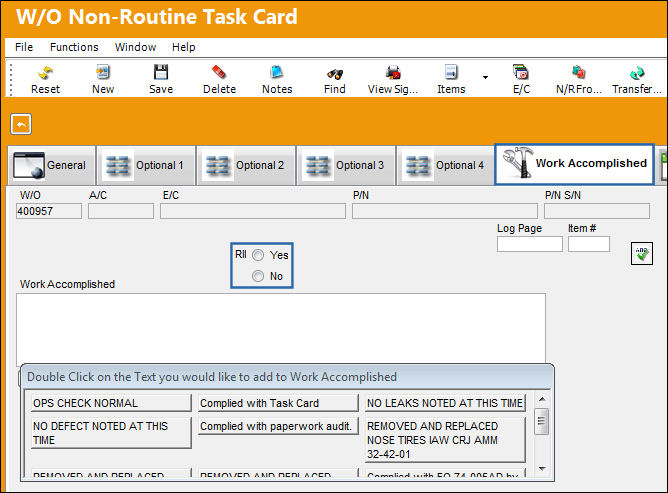
Task: Open the File menu
Action: (24, 47)
